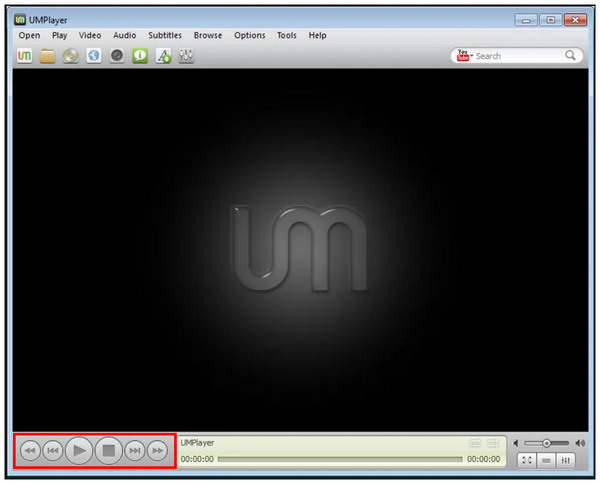
Task: Click the next track button
Action: click(135, 451)
